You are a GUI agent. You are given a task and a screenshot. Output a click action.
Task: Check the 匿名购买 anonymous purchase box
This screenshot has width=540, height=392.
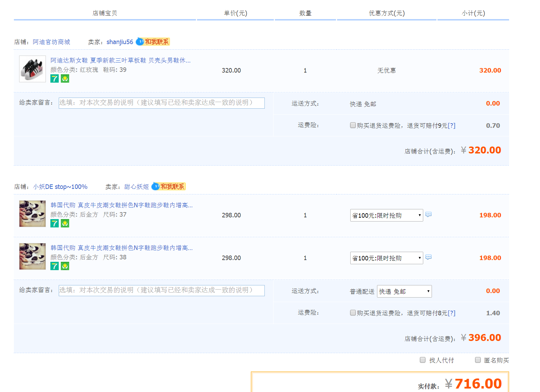pyautogui.click(x=478, y=360)
